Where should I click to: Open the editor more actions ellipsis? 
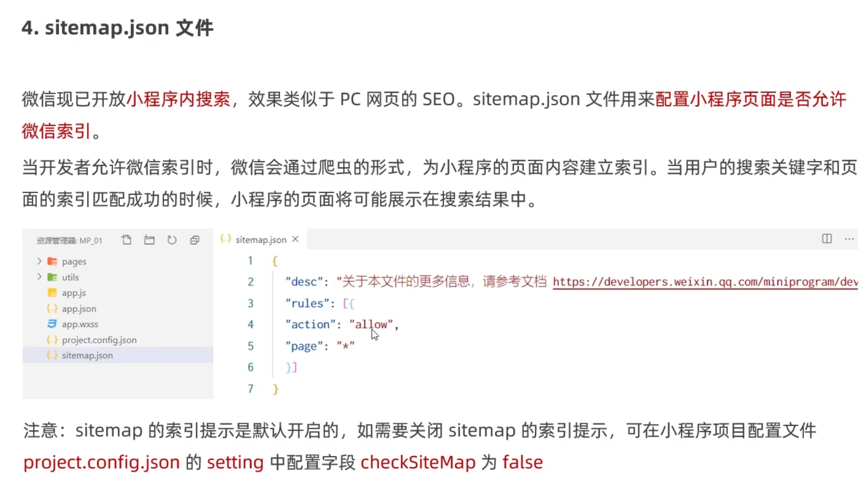point(849,239)
